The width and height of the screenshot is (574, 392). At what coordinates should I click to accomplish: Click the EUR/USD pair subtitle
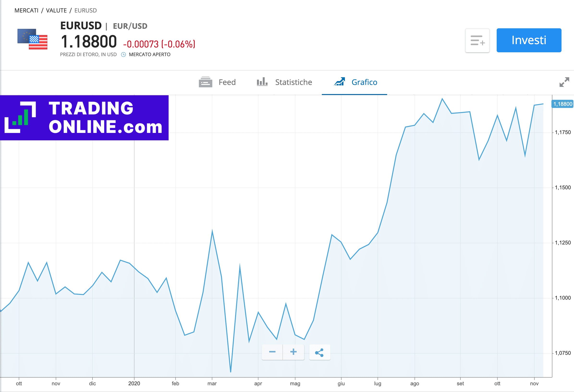tap(130, 26)
